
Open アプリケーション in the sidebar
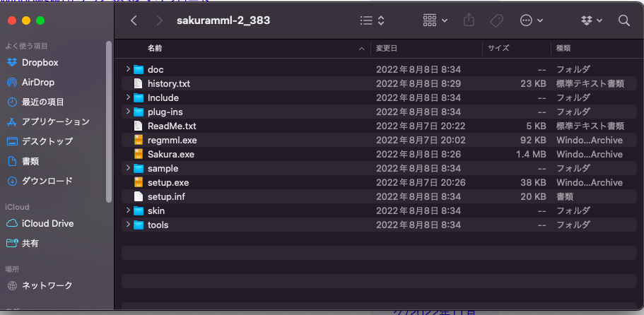56,121
